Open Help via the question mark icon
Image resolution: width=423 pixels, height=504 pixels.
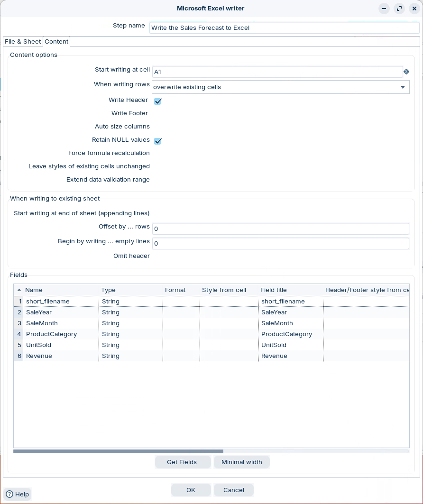(x=9, y=494)
